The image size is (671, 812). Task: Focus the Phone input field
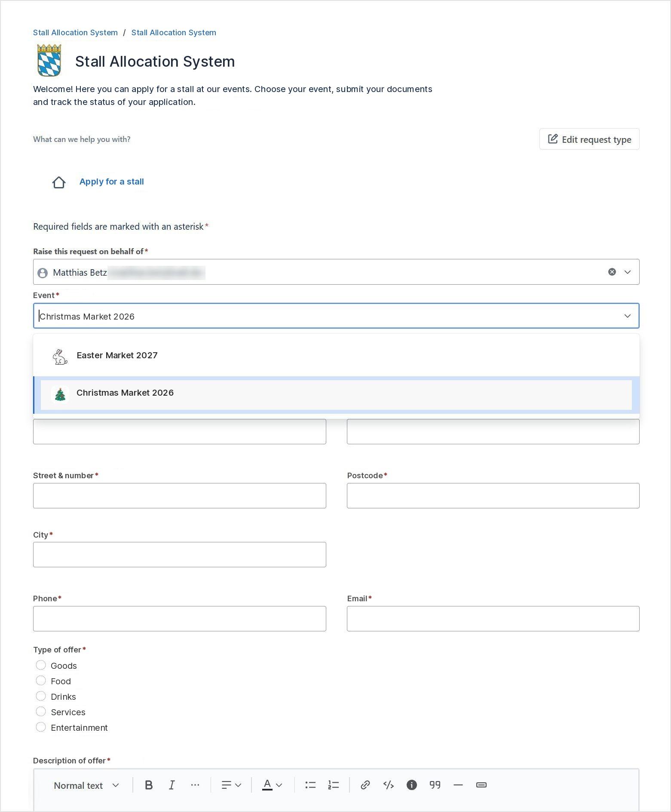(180, 618)
